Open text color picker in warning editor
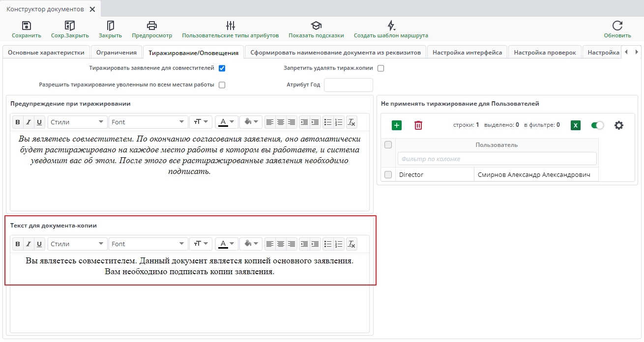 (227, 122)
